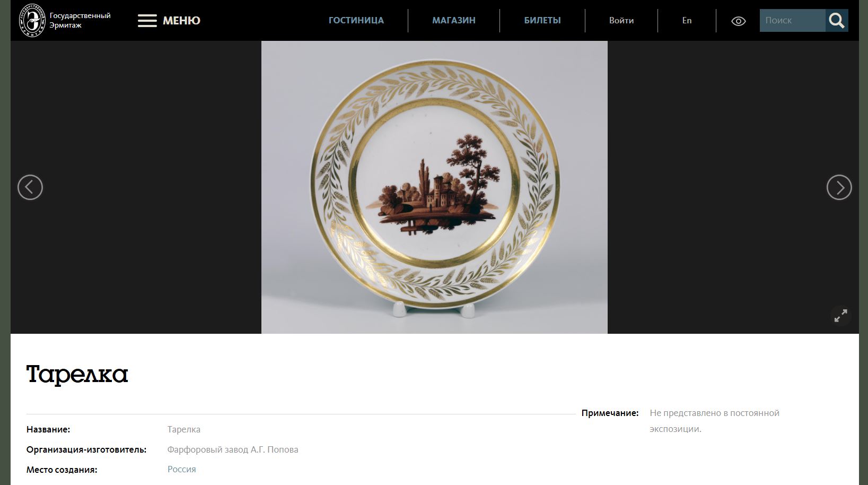The width and height of the screenshot is (868, 485).
Task: Click Фарфоровый завод А.Г. Попова value
Action: click(x=233, y=449)
